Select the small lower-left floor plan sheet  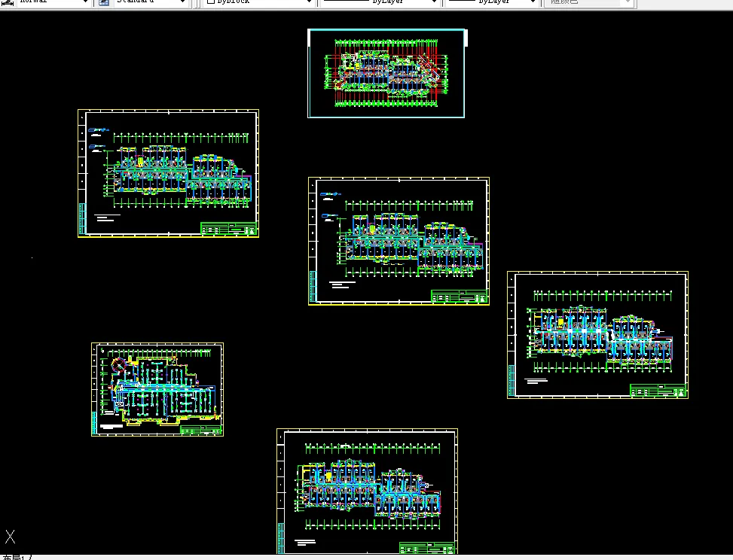tap(157, 390)
